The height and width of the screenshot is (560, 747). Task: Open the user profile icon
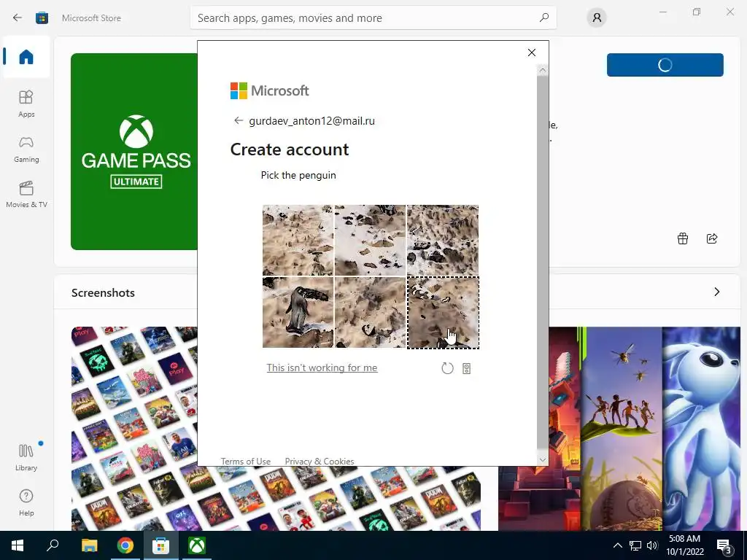click(597, 18)
